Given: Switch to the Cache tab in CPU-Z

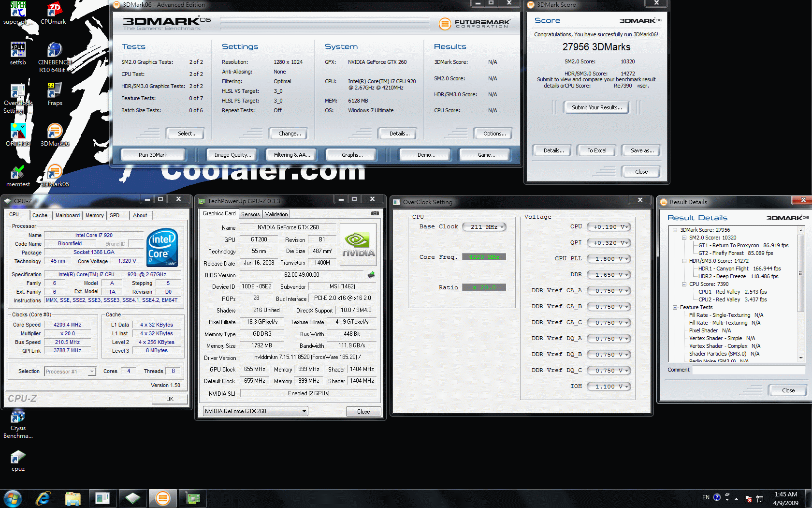Looking at the screenshot, I should (40, 215).
